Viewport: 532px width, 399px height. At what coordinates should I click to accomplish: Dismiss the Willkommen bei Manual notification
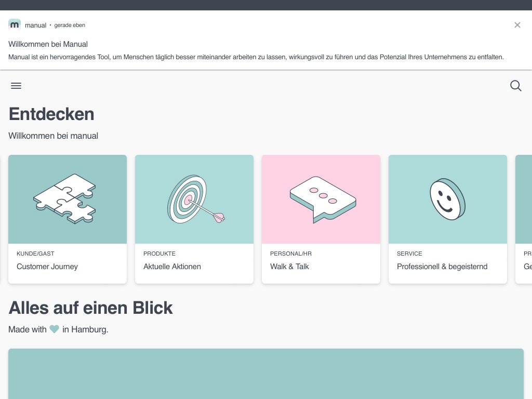click(517, 25)
